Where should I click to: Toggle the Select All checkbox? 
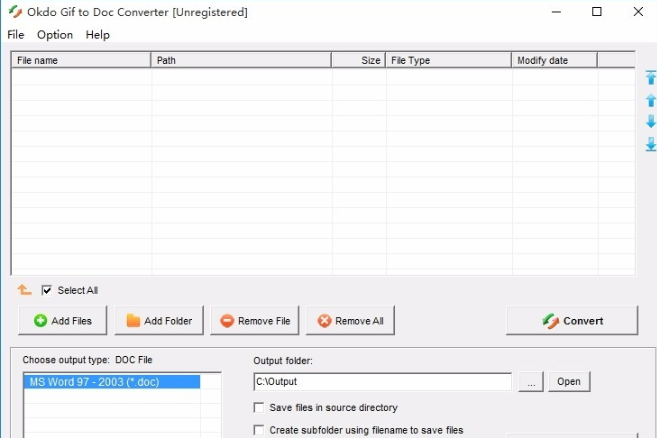(47, 290)
